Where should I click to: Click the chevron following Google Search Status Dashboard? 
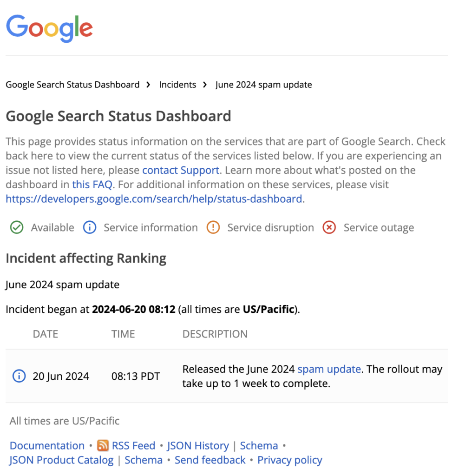tap(148, 85)
